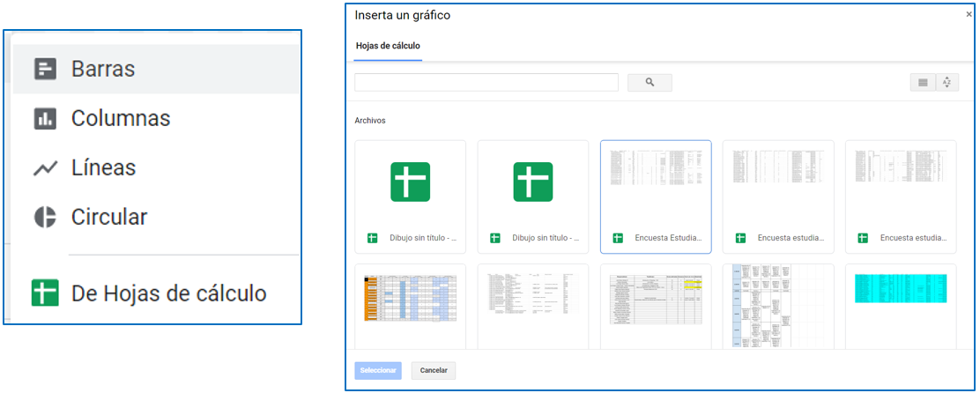Switch to list view layout

923,82
